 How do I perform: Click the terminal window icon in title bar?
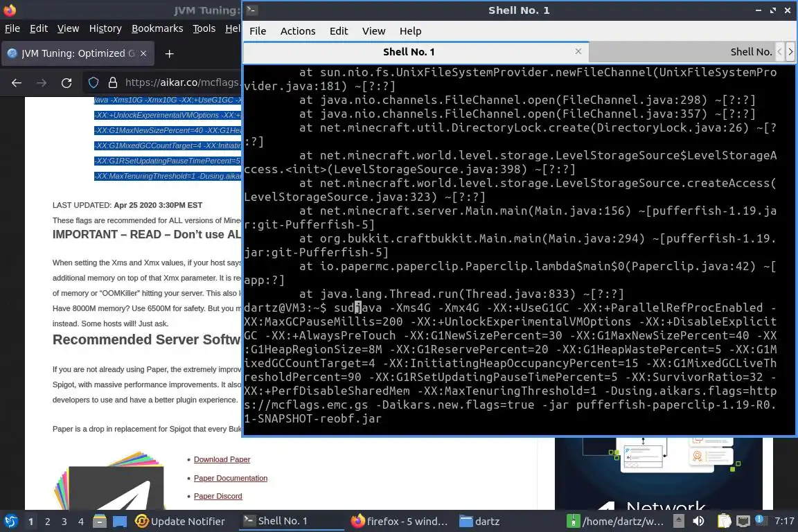pos(251,10)
